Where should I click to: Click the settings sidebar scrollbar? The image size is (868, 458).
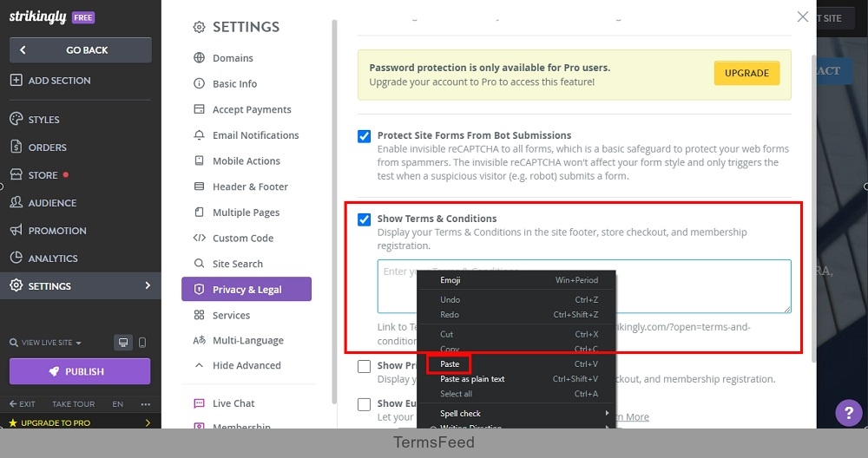tap(334, 212)
